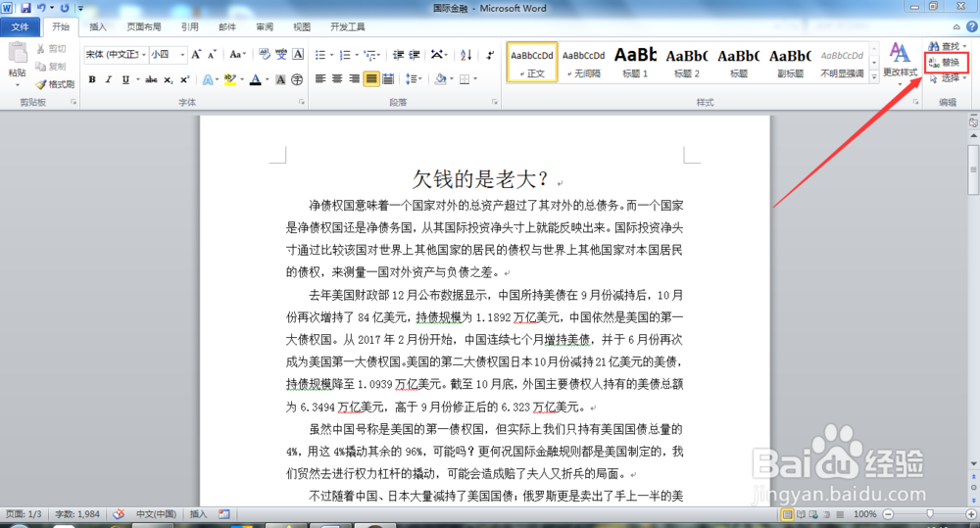
Task: Open the font name dropdown (宋体)
Action: click(x=144, y=54)
